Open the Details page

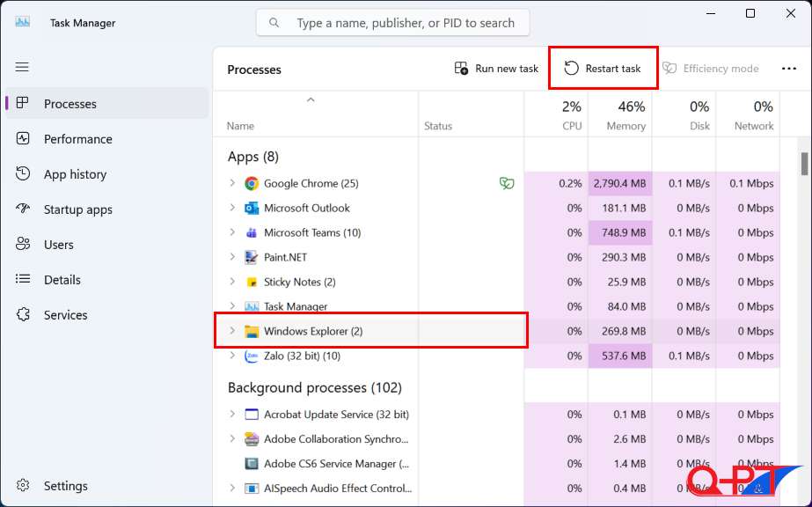[x=62, y=280]
